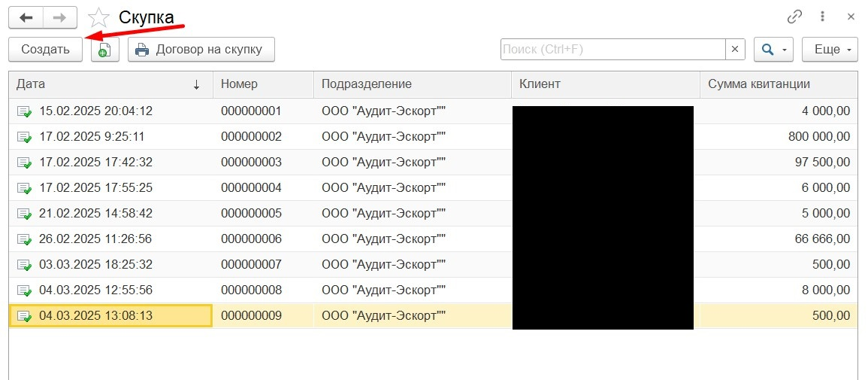Add Скупка to favorites with star icon
The height and width of the screenshot is (380, 868).
tap(99, 18)
